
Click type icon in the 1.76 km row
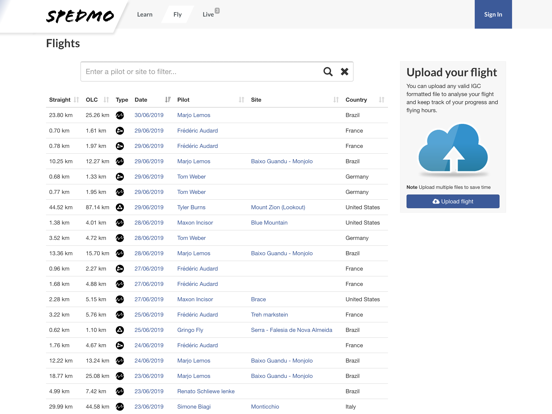click(x=120, y=345)
